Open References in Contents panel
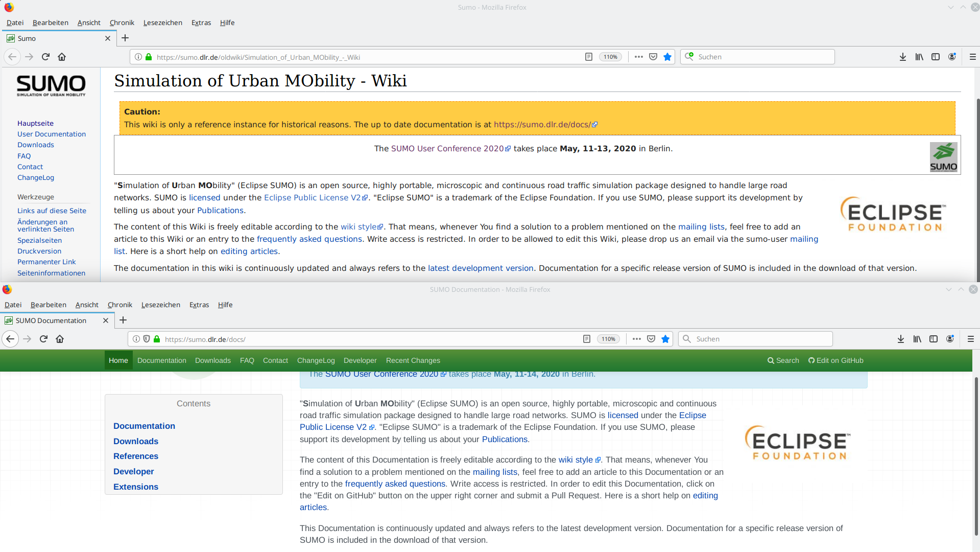The width and height of the screenshot is (980, 552). [136, 456]
